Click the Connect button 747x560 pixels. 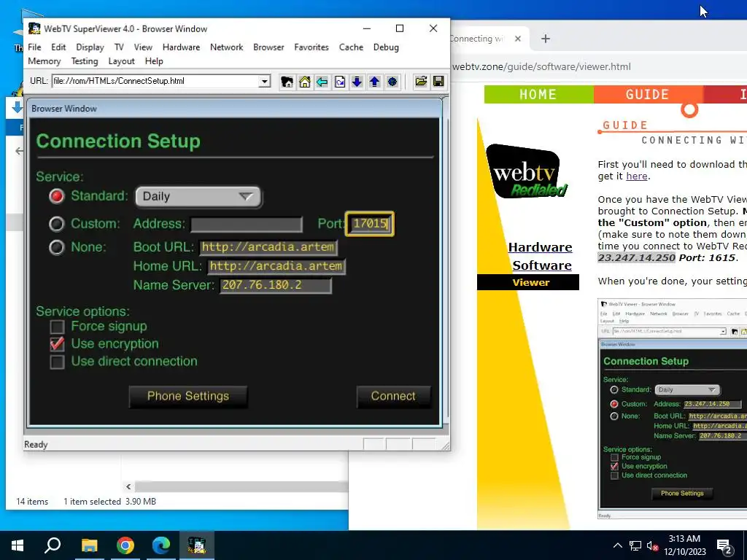(393, 396)
